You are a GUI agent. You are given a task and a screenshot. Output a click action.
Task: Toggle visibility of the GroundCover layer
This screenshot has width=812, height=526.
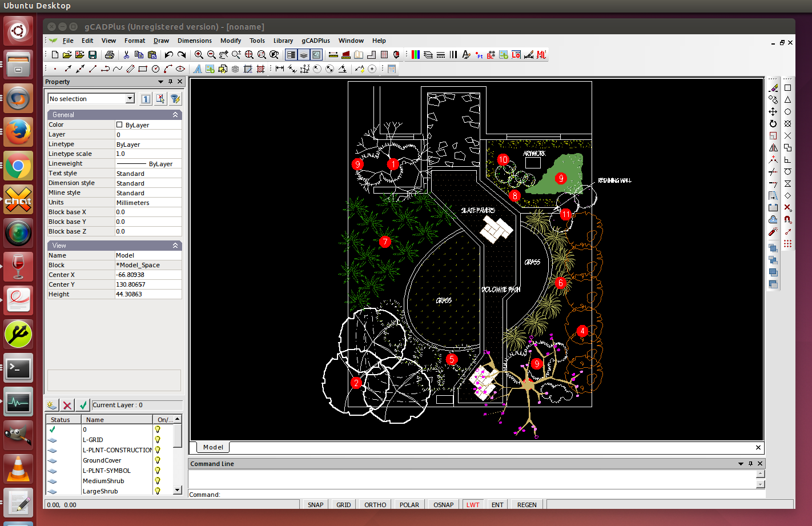coord(158,460)
